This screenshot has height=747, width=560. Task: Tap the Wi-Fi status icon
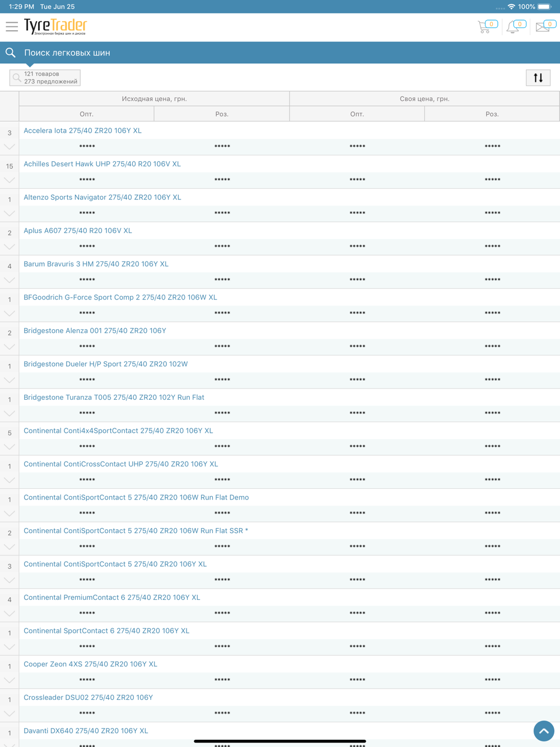(x=511, y=7)
